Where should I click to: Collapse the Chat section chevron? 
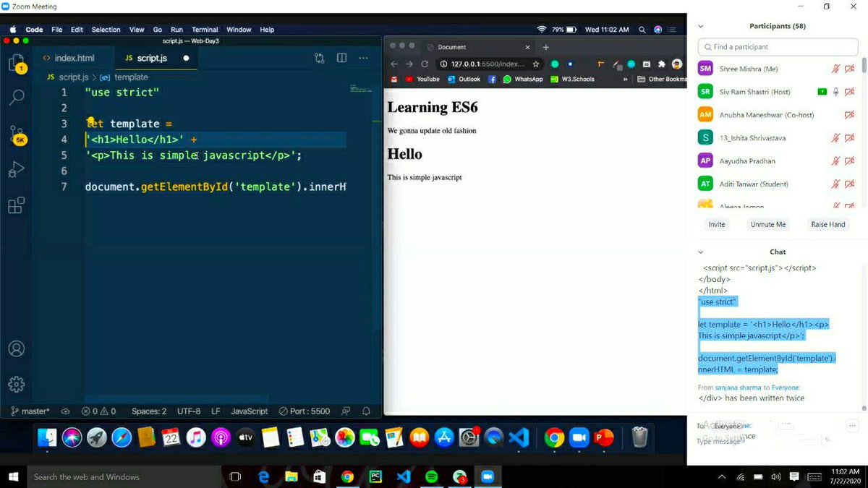coord(699,252)
